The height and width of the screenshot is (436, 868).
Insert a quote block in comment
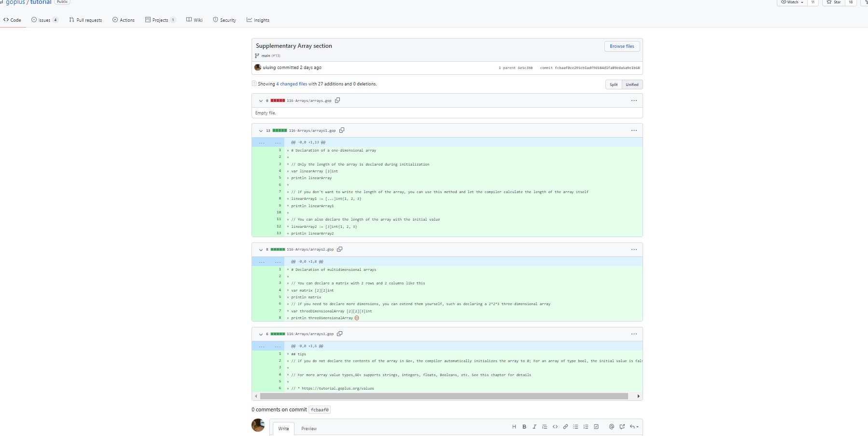coord(545,427)
